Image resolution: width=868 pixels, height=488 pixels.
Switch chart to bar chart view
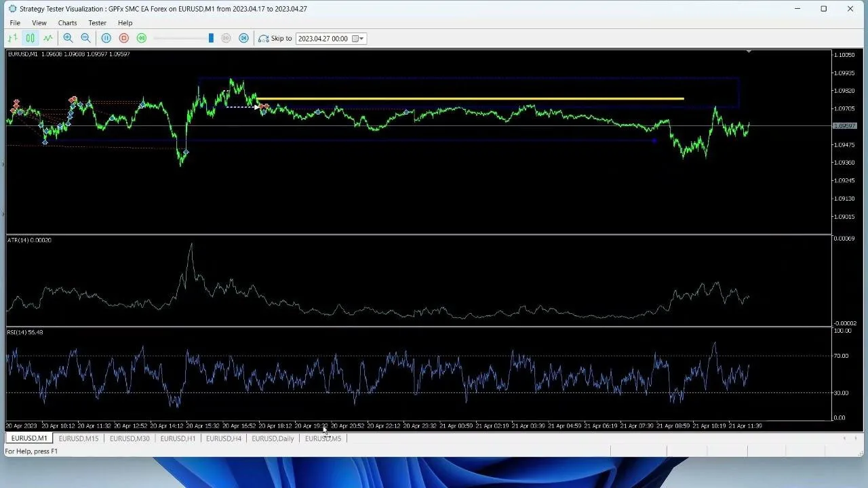tap(13, 39)
